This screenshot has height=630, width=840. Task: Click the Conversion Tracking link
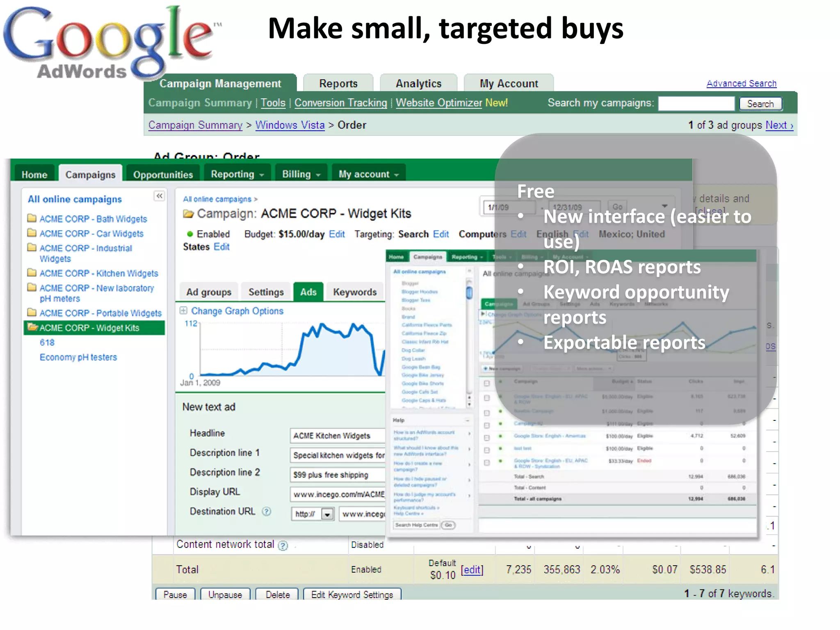[340, 103]
